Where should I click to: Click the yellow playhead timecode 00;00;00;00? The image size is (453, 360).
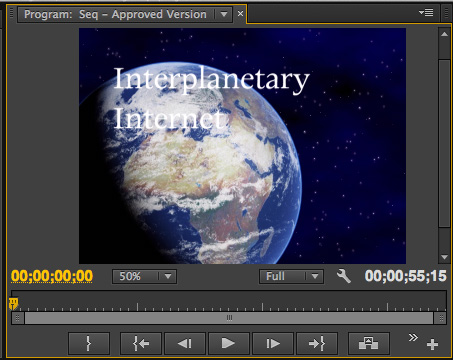tap(52, 276)
